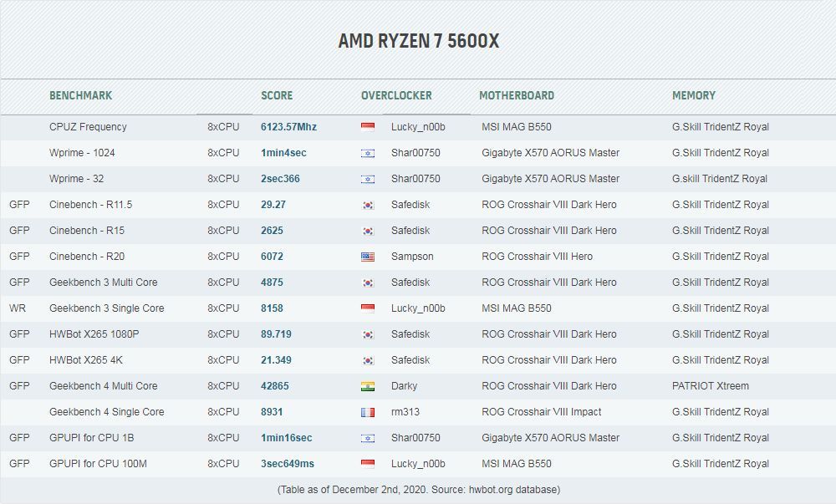Click overclocker name Sampson
The height and width of the screenshot is (504, 836).
(x=412, y=257)
